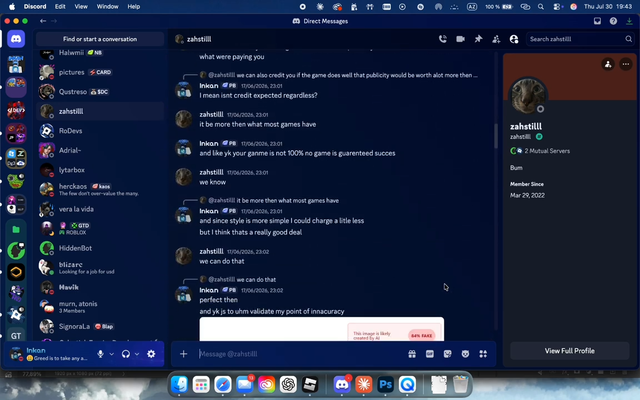Screen dimensions: 640x400
Task: Click Inkon's user panel avatar
Action: (x=16, y=354)
